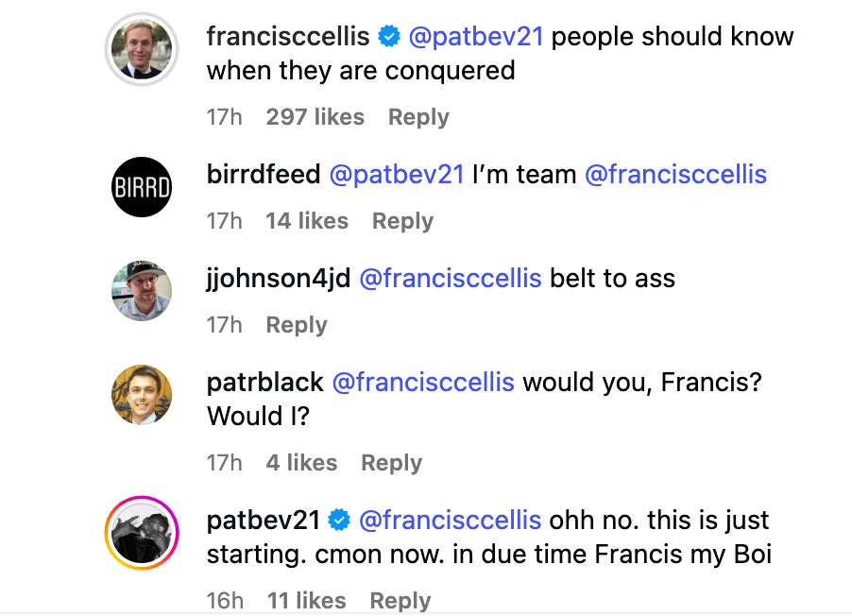The image size is (852, 616).
Task: Reply to jjohnson4jd's belt comment
Action: pyautogui.click(x=296, y=325)
